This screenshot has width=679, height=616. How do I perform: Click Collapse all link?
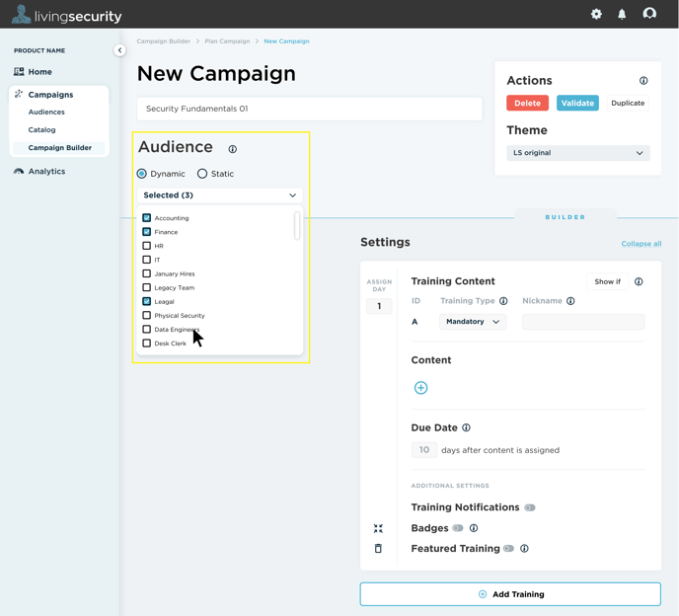click(x=641, y=244)
